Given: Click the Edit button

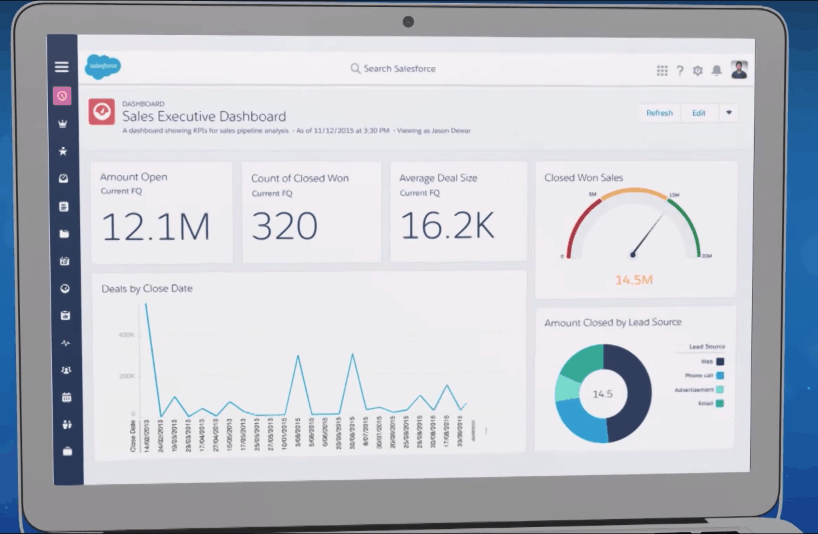Looking at the screenshot, I should (x=699, y=113).
